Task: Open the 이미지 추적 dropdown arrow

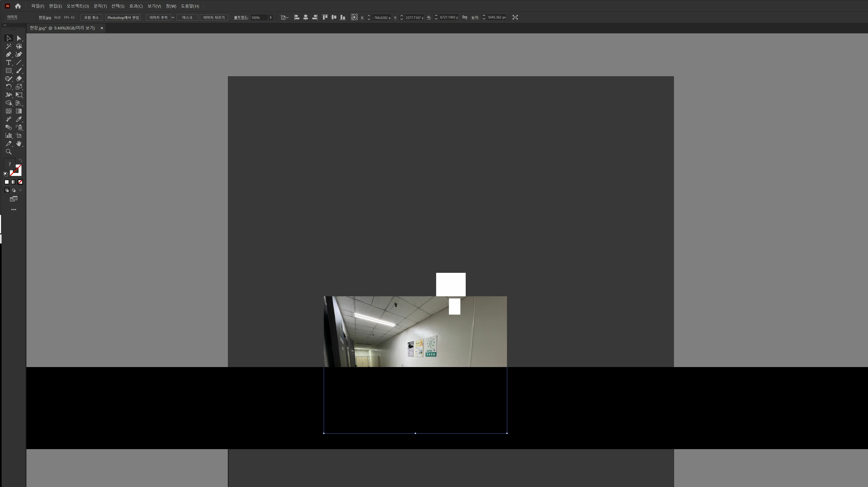Action: pyautogui.click(x=173, y=18)
